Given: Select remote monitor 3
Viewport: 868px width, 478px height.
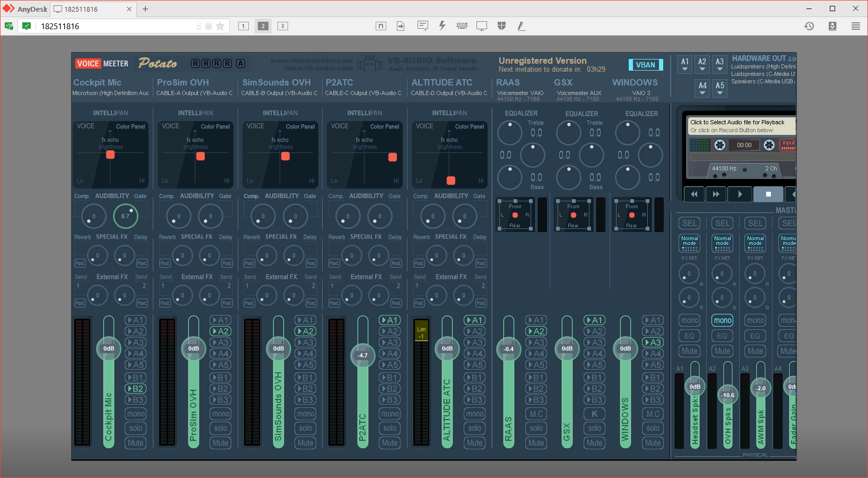Looking at the screenshot, I should [x=283, y=26].
